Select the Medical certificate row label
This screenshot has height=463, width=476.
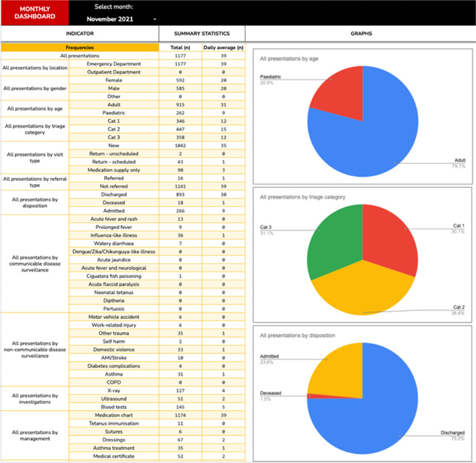click(114, 456)
